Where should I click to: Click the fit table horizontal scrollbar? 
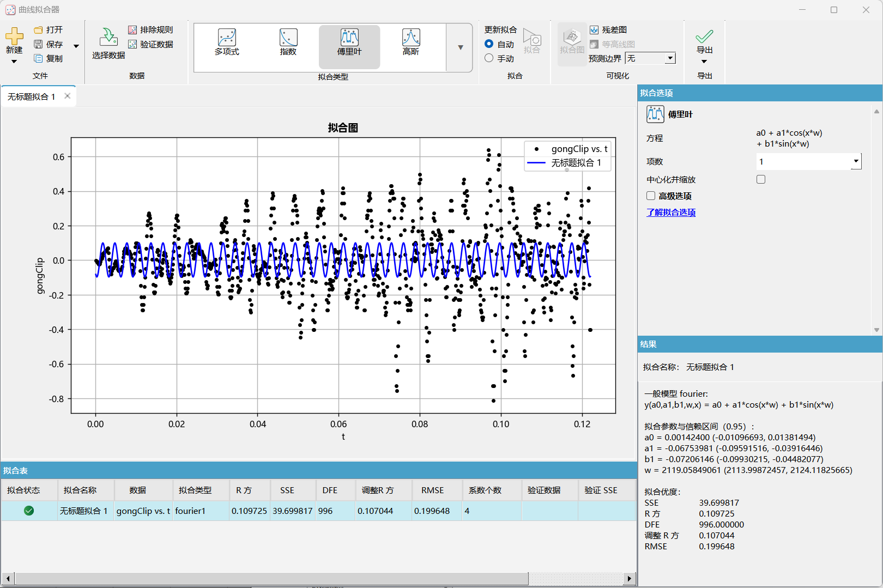273,578
